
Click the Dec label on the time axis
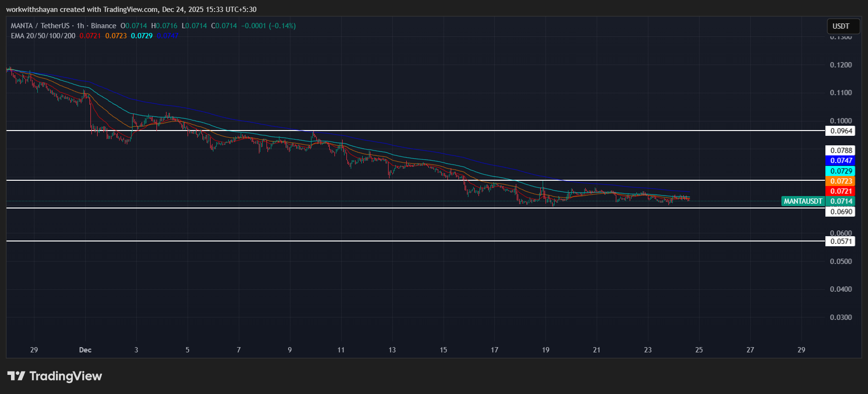click(85, 350)
